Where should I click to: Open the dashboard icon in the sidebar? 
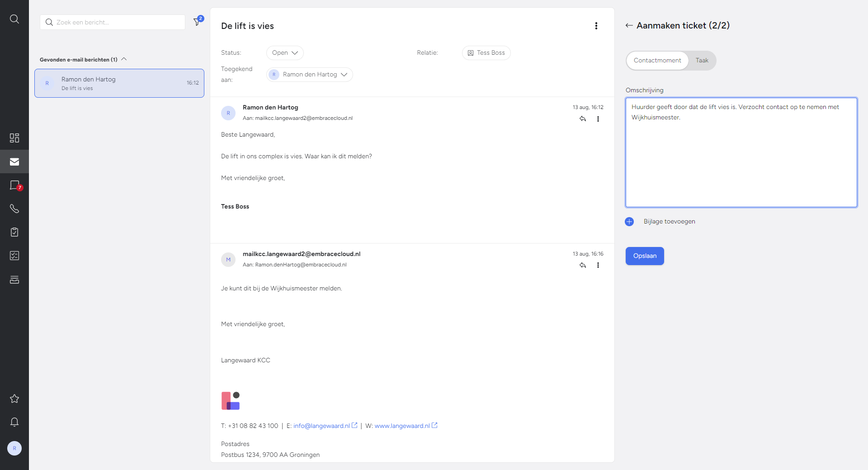point(14,138)
